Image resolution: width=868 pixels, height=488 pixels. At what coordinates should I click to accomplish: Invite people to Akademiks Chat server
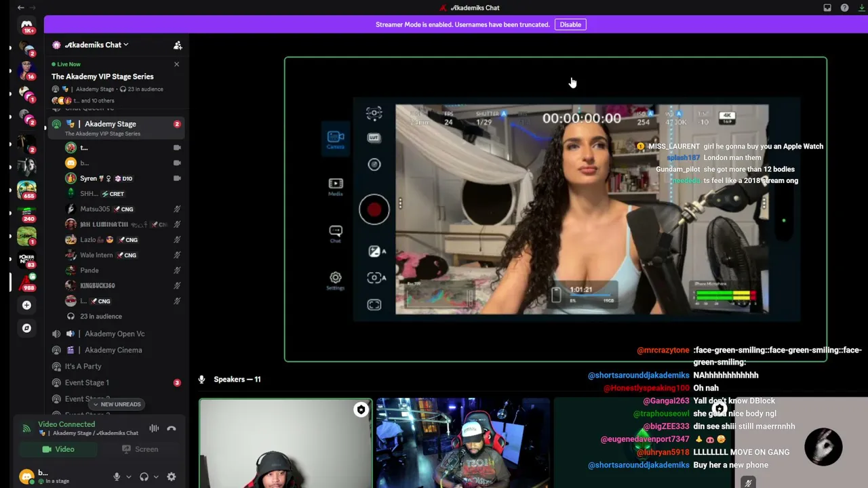pyautogui.click(x=178, y=45)
